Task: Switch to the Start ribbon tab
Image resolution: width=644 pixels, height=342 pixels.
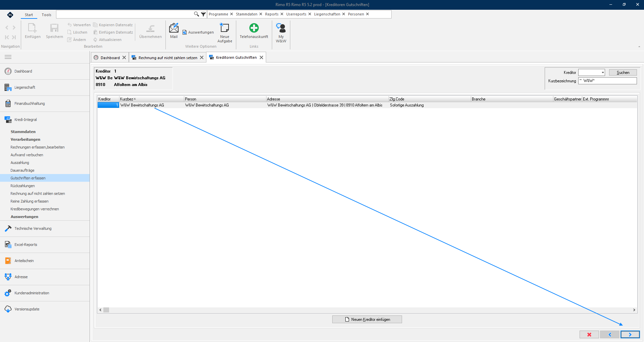Action: pos(29,15)
